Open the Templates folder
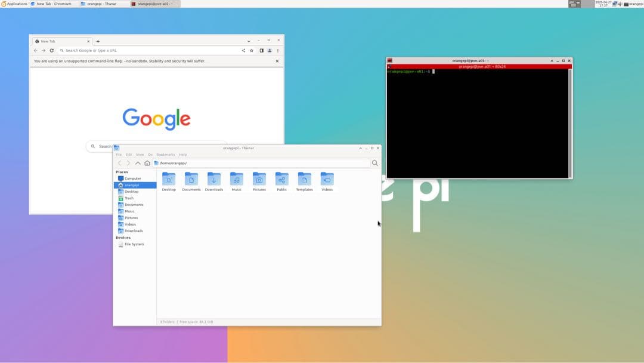 (x=304, y=179)
